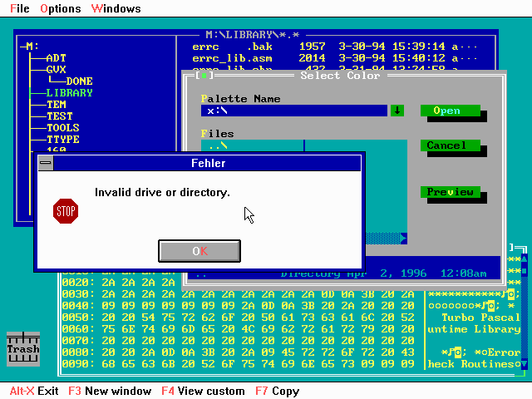
Task: Click Cancel in Select Color dialog
Action: (x=450, y=145)
